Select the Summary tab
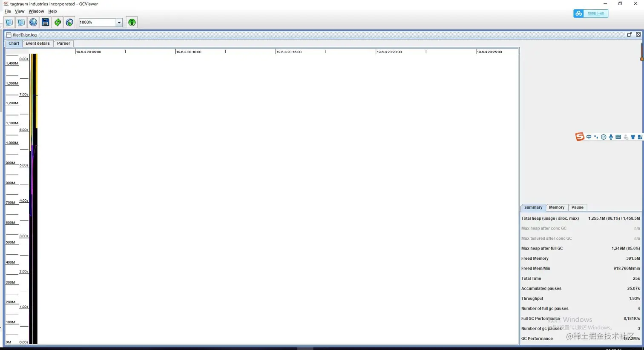Image resolution: width=644 pixels, height=350 pixels. 533,207
